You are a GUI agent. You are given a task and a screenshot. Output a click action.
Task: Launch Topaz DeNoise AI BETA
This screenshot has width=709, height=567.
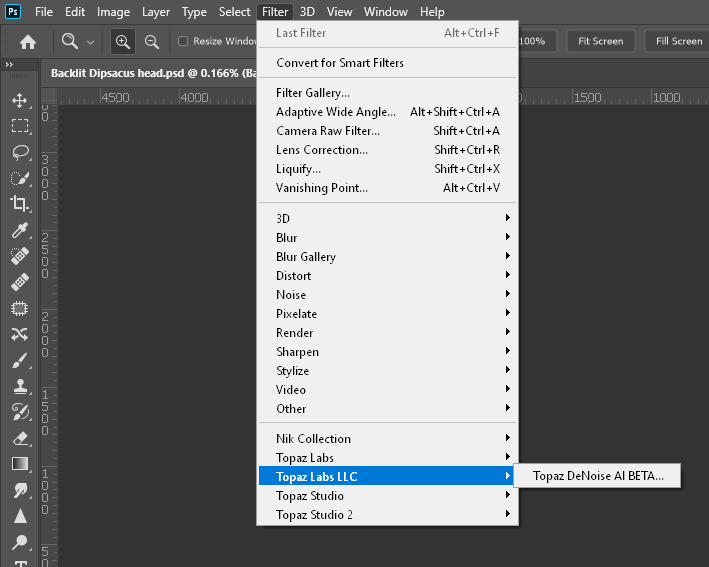(598, 477)
